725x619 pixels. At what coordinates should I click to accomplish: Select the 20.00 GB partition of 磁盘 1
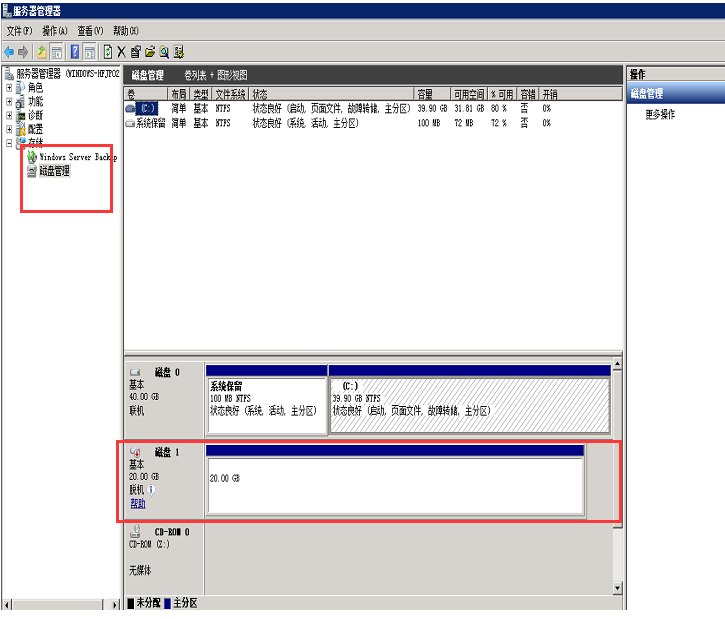[394, 486]
